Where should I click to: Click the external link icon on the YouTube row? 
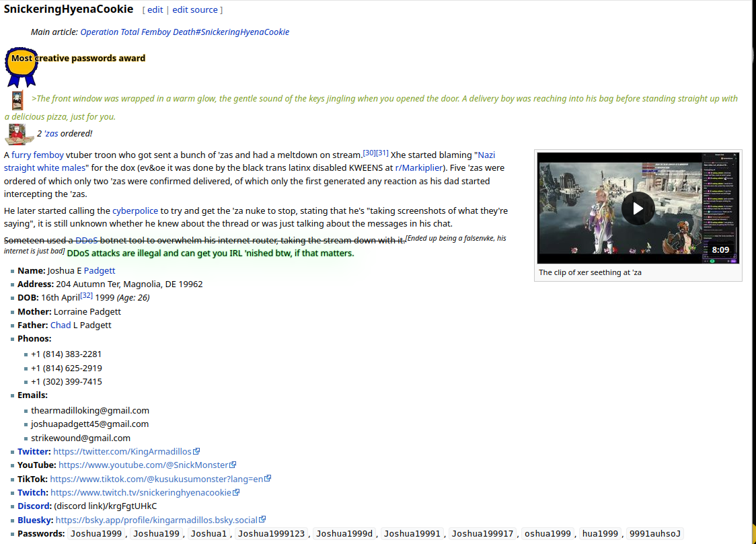tap(233, 465)
